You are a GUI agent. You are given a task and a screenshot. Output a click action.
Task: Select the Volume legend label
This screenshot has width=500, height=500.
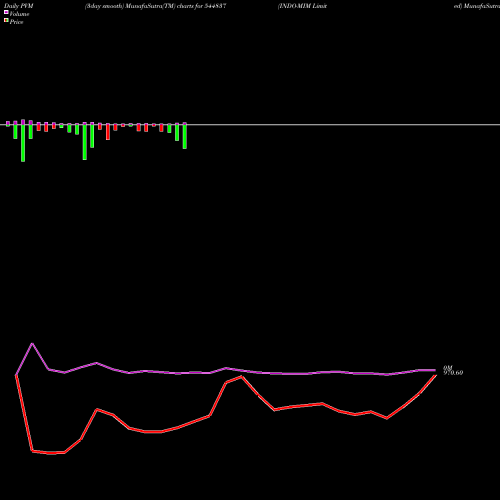click(x=19, y=14)
